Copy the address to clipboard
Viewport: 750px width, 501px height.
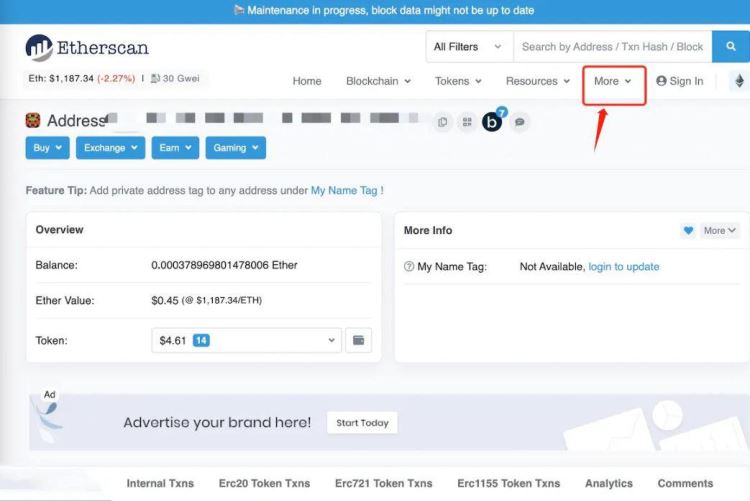point(443,122)
